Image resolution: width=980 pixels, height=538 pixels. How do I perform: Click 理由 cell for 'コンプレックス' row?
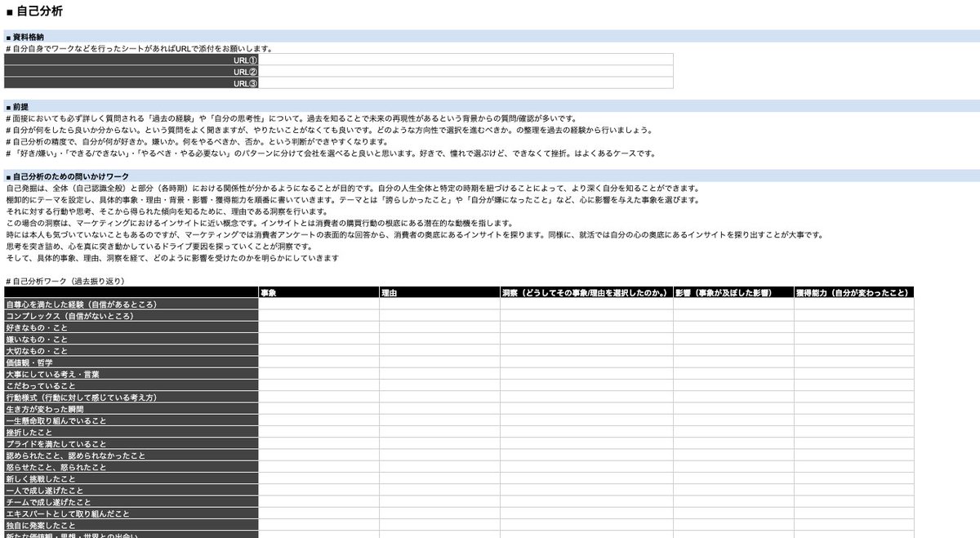point(439,315)
